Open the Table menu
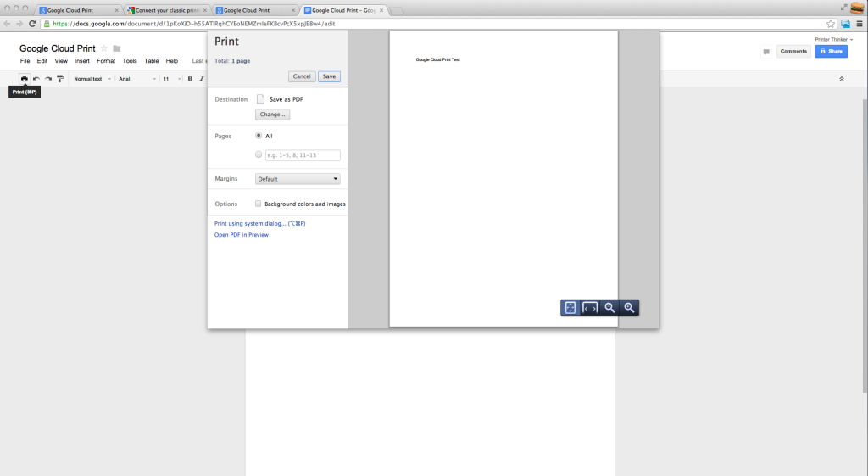This screenshot has height=476, width=868. coord(152,61)
